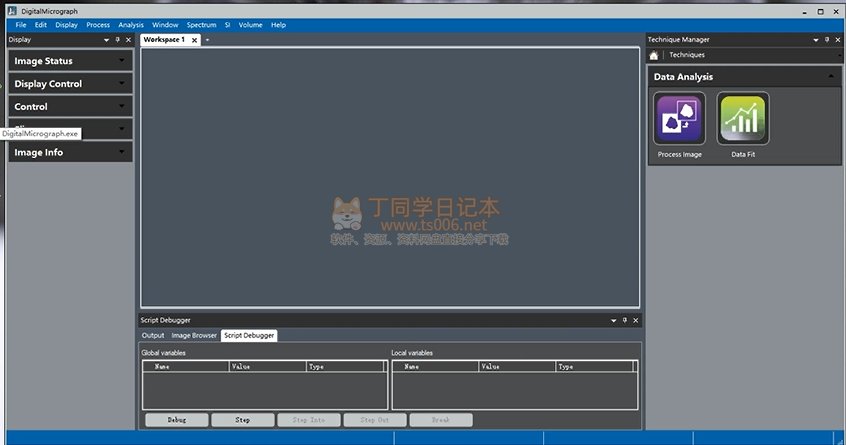Expand the Display Control section

click(70, 84)
